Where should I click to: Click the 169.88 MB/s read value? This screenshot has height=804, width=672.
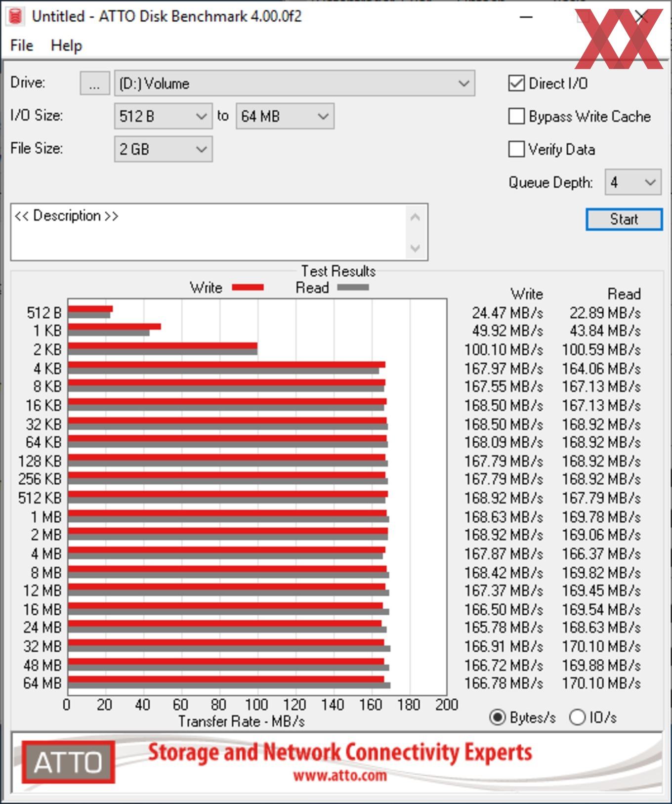coord(601,665)
